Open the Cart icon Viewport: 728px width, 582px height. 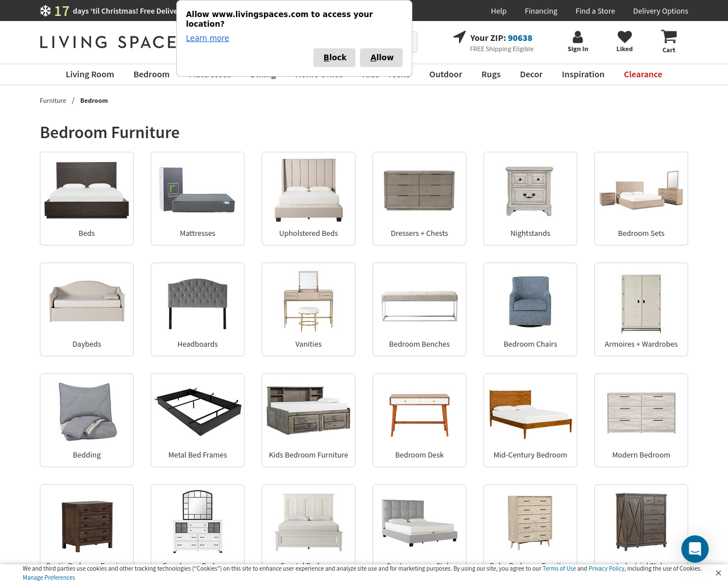tap(668, 38)
